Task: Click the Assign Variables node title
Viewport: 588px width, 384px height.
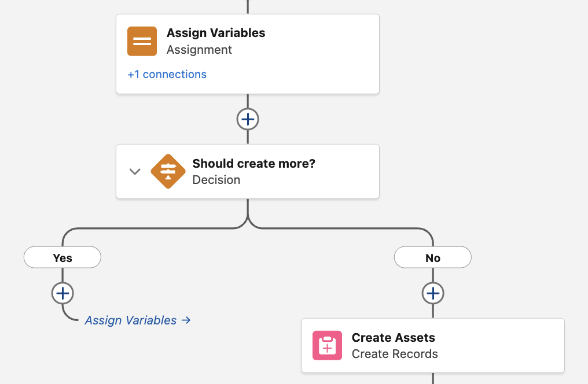Action: pyautogui.click(x=216, y=33)
